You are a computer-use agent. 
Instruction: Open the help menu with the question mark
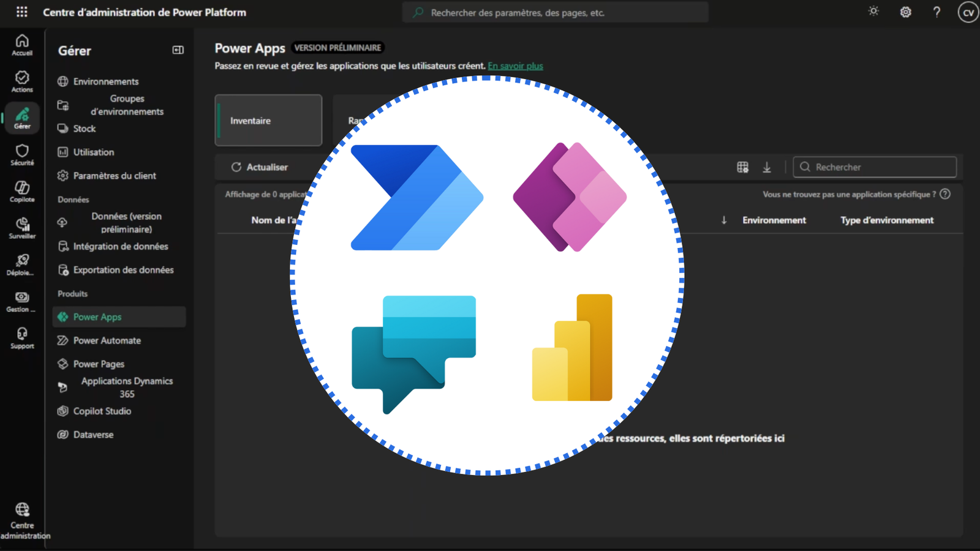[937, 12]
